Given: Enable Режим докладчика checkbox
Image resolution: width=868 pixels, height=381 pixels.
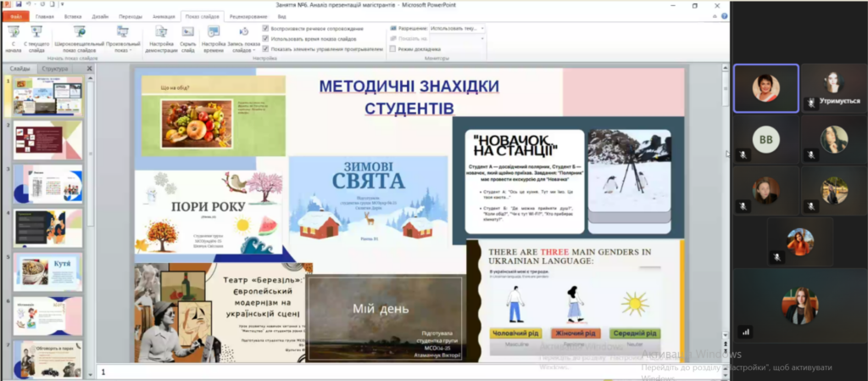Looking at the screenshot, I should click(392, 48).
